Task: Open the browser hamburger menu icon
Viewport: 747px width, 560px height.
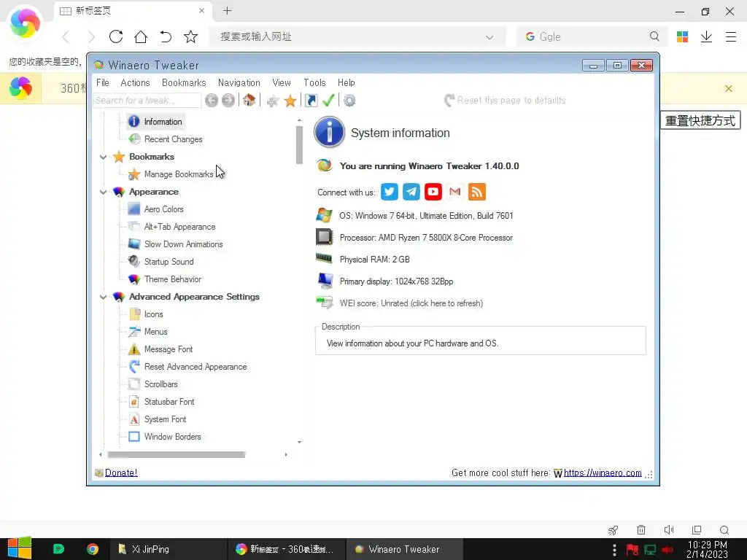Action: point(731,36)
